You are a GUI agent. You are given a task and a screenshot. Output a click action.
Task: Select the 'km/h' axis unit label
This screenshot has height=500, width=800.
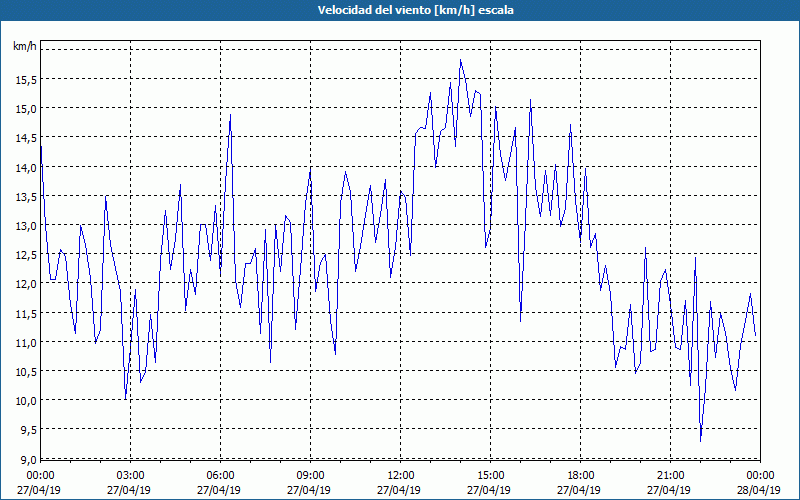[25, 46]
